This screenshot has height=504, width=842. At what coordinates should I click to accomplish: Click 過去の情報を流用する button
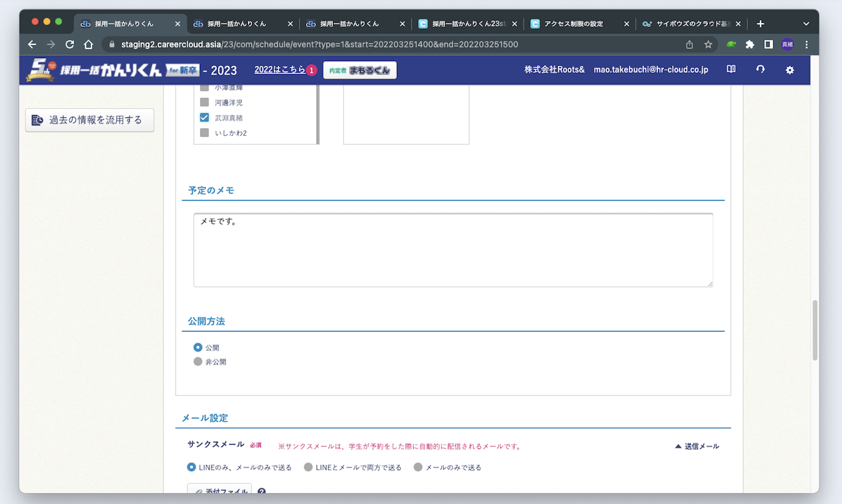pos(89,120)
